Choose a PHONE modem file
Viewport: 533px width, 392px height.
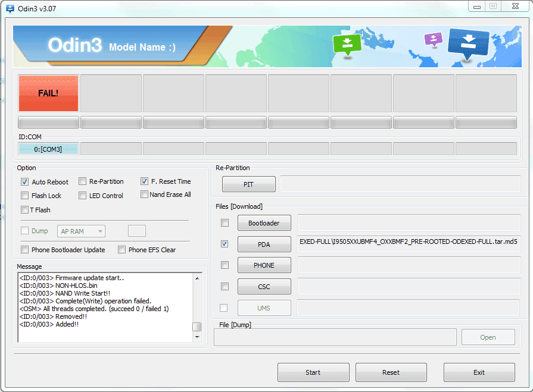pos(264,265)
